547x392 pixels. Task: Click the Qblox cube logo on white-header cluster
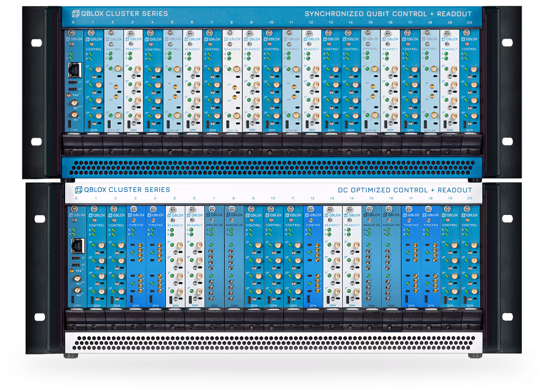coord(78,190)
